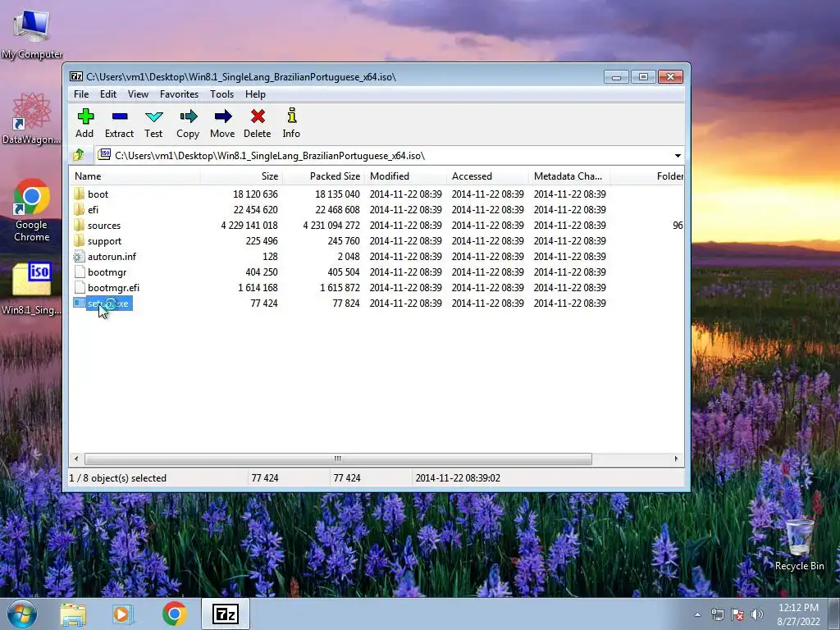Expand the address path dropdown
This screenshot has width=840, height=630.
click(678, 155)
